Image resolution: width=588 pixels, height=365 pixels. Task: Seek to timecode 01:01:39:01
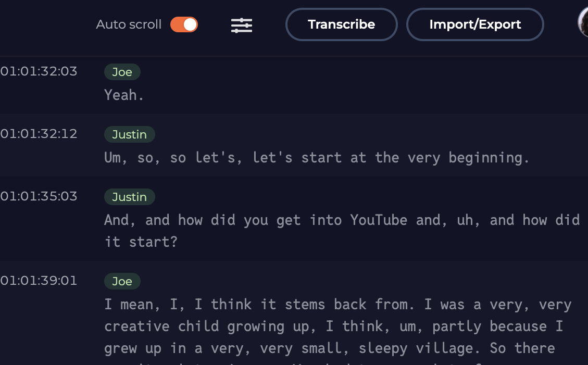(39, 281)
